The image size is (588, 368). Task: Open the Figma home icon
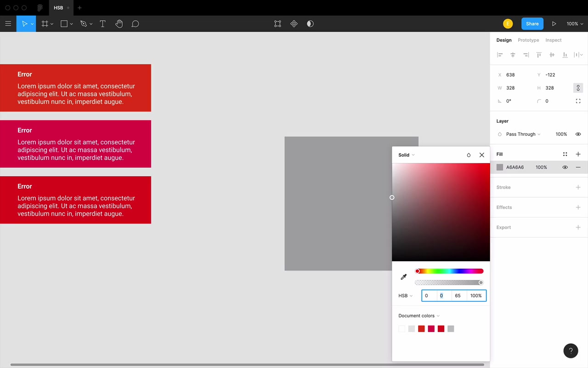tap(40, 8)
